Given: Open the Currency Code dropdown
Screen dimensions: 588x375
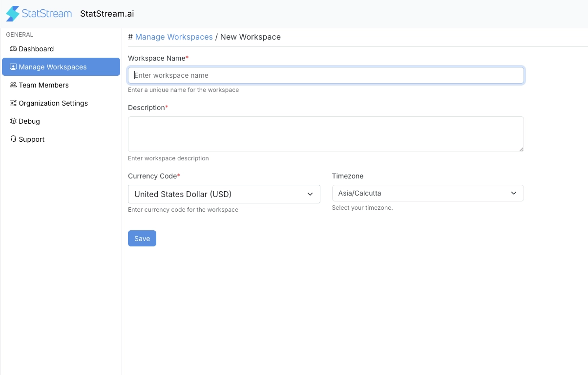Looking at the screenshot, I should coord(224,194).
